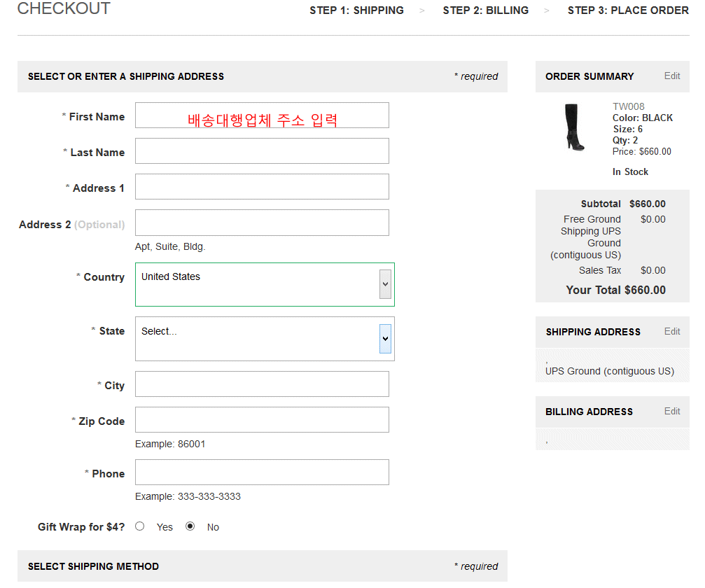
Task: Open the TW008 product link
Action: pyautogui.click(x=628, y=107)
